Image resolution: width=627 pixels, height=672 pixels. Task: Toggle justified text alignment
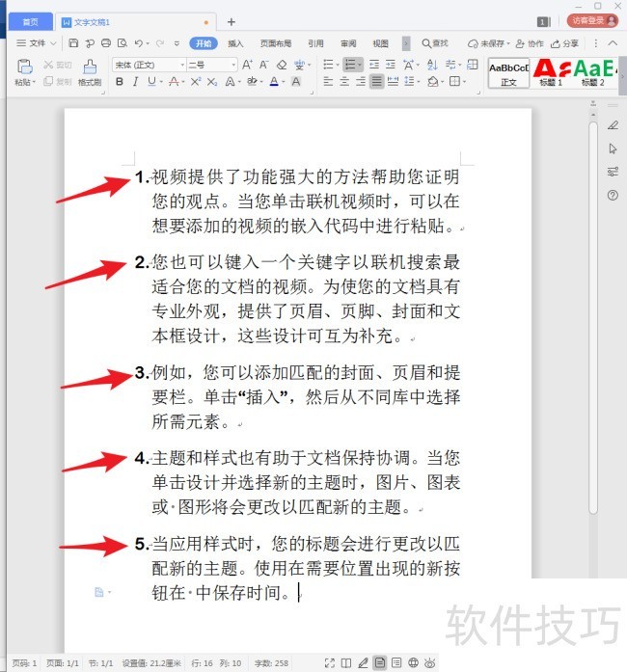(376, 82)
